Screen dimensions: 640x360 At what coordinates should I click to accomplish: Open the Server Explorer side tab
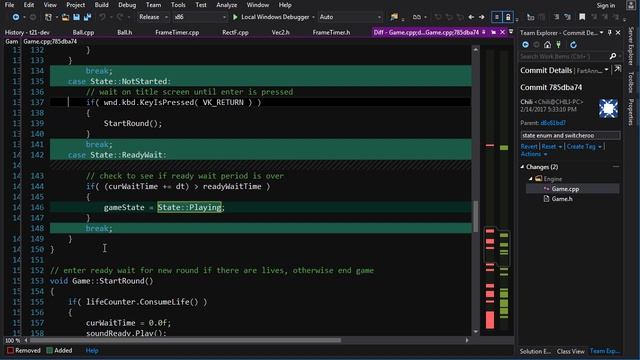point(631,46)
